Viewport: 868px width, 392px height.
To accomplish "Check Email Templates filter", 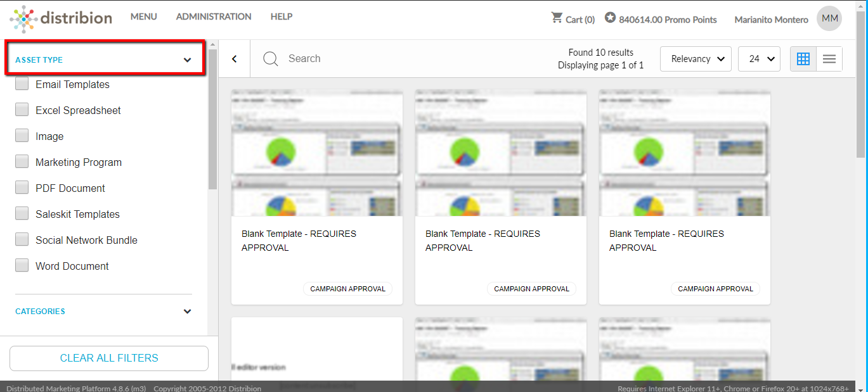I will (22, 84).
